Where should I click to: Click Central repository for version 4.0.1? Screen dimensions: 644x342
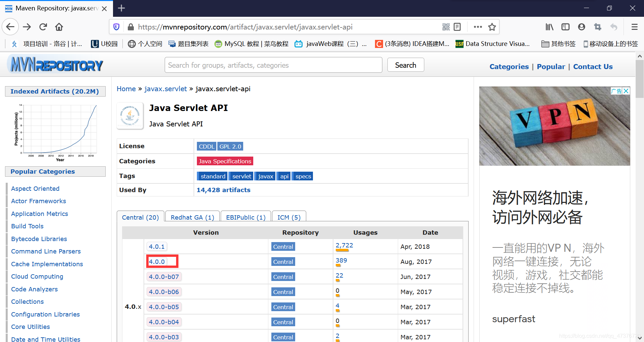pyautogui.click(x=283, y=247)
